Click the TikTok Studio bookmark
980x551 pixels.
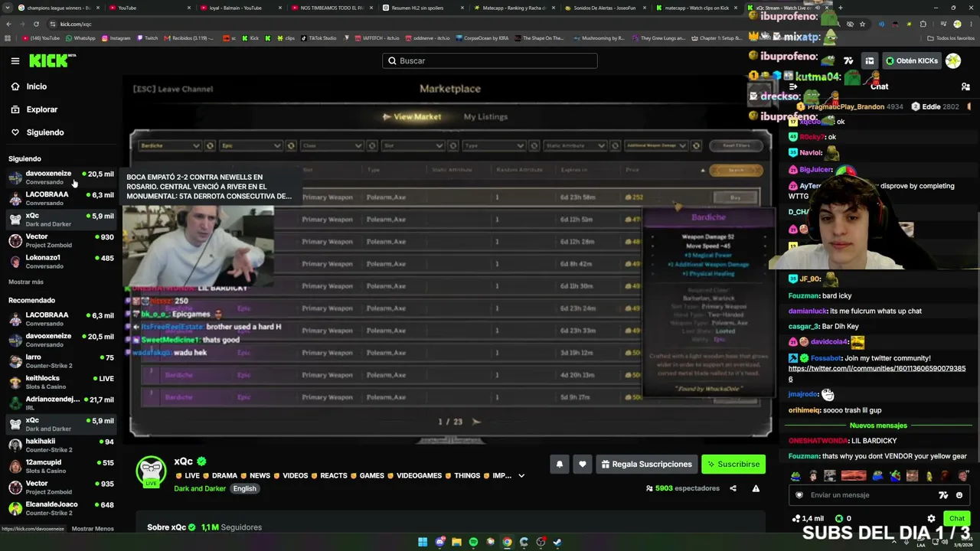pos(318,37)
